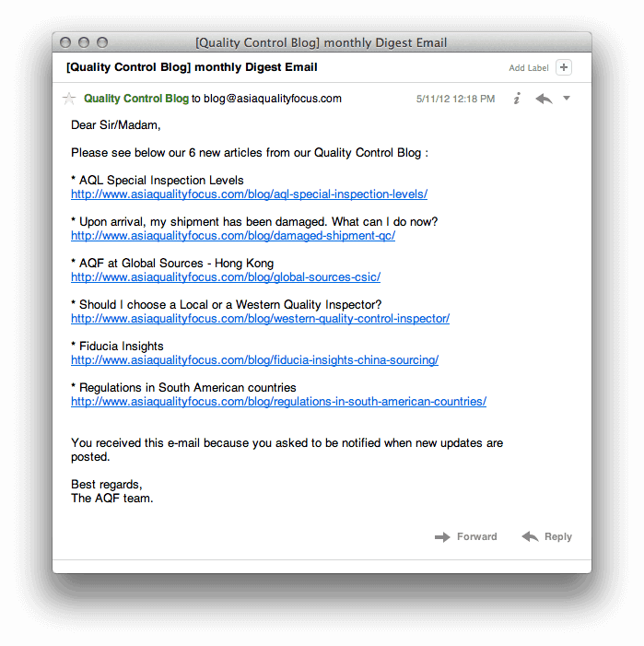
Task: Click the reply arrow icon in header
Action: pos(544,99)
